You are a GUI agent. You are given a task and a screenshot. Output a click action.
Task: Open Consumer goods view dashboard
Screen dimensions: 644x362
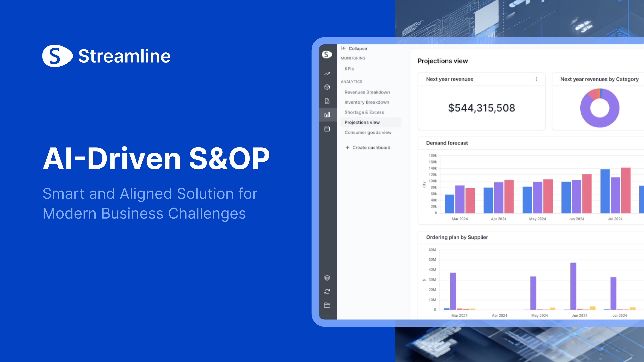click(x=368, y=133)
